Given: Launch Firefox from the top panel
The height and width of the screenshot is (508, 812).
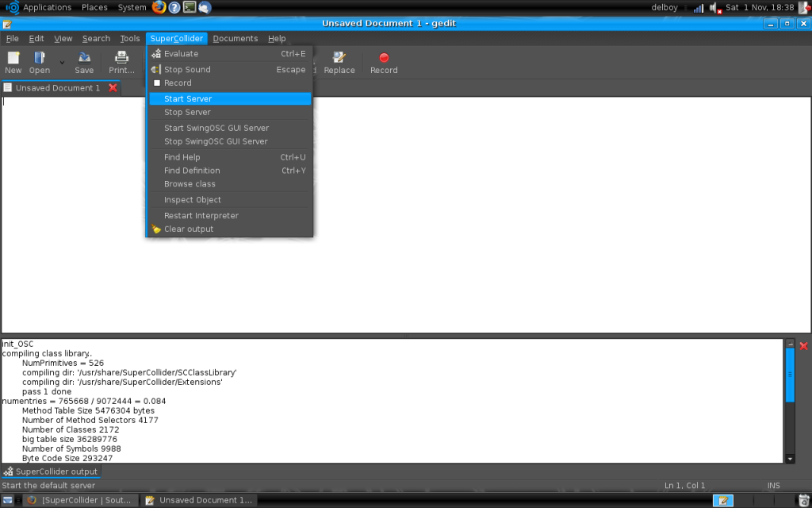Looking at the screenshot, I should click(x=159, y=7).
